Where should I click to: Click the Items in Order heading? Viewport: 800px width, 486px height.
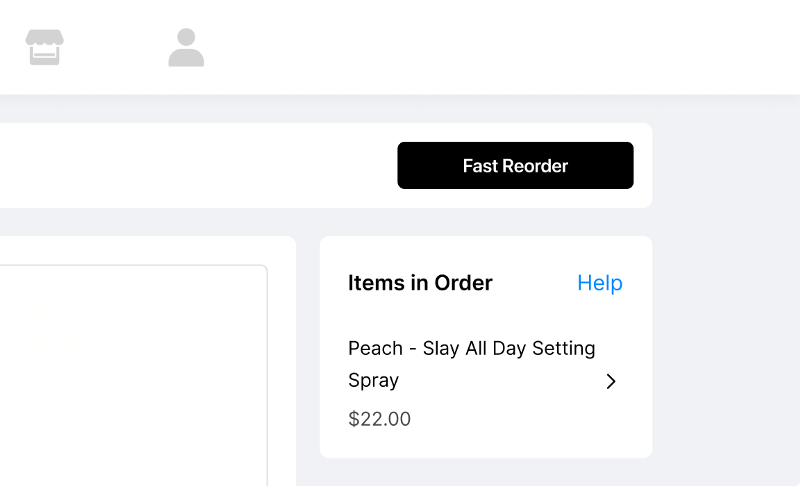point(420,283)
